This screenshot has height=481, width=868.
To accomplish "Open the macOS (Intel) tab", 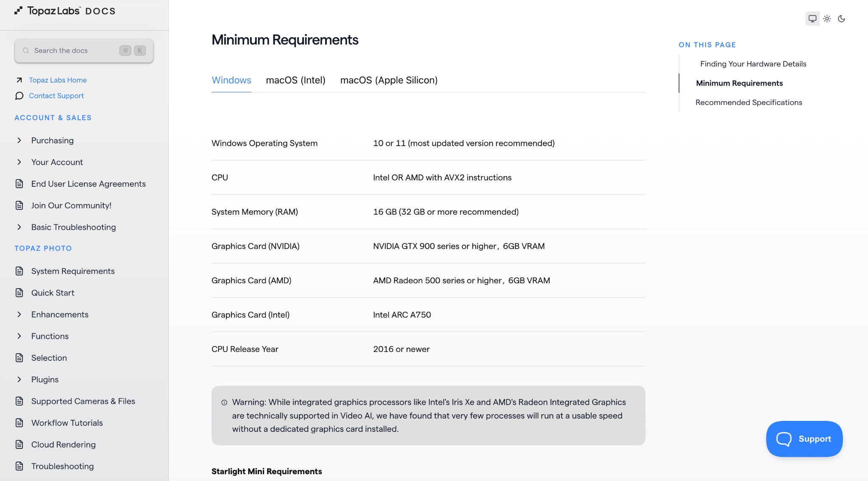I will (x=295, y=80).
